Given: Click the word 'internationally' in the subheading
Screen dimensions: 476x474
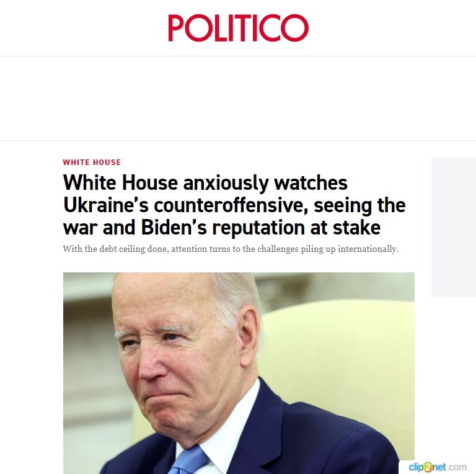Looking at the screenshot, I should point(368,249).
